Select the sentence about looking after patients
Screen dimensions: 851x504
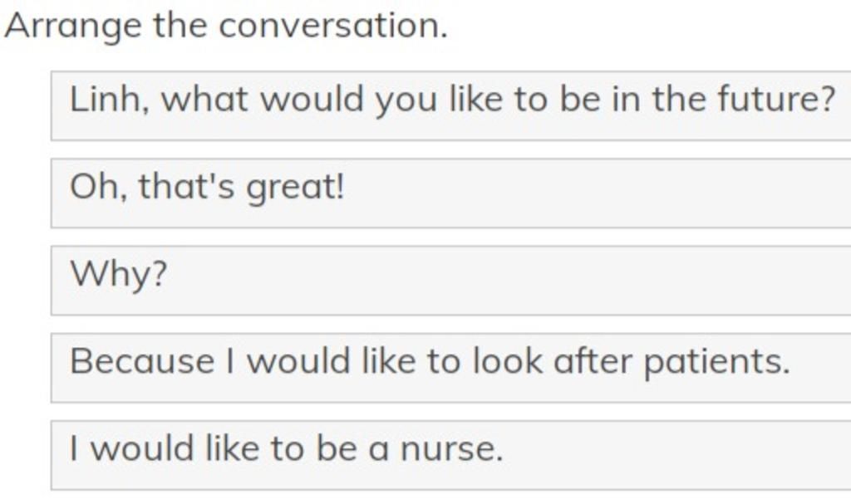tap(451, 368)
